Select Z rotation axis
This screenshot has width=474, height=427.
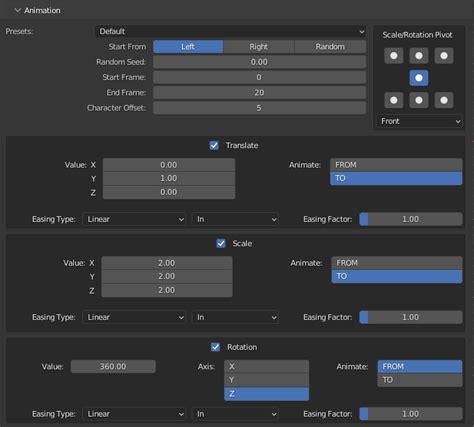coord(266,394)
